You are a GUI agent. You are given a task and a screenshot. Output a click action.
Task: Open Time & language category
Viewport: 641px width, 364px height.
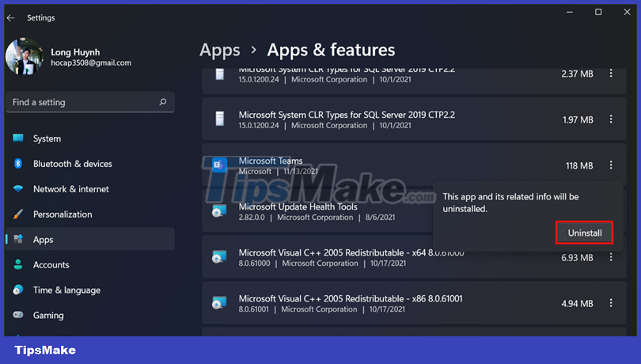pos(90,290)
